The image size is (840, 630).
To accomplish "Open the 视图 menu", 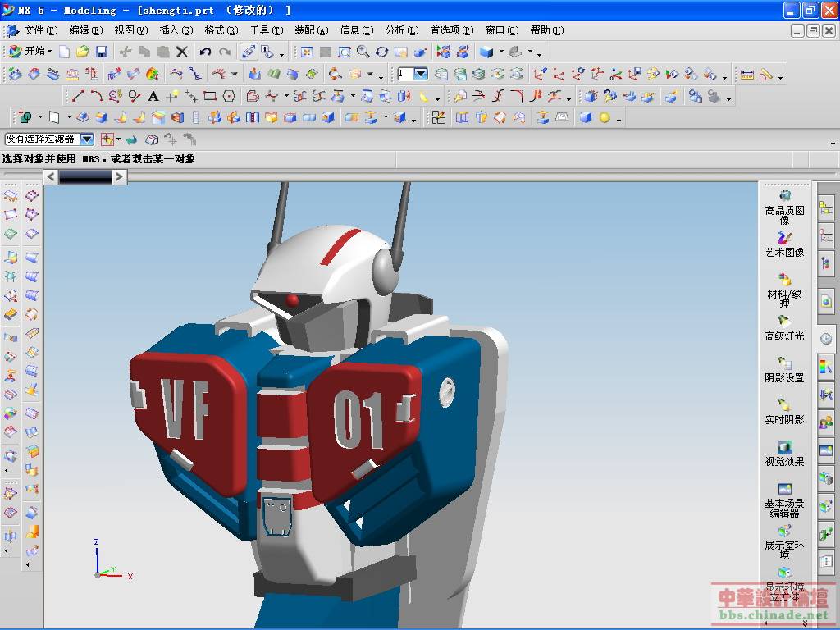I will [130, 30].
